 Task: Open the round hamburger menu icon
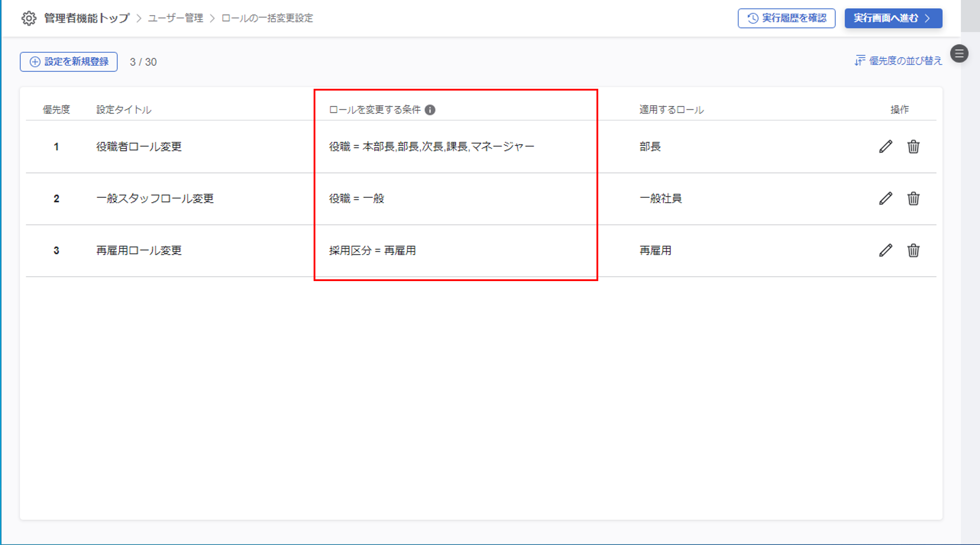tap(959, 54)
